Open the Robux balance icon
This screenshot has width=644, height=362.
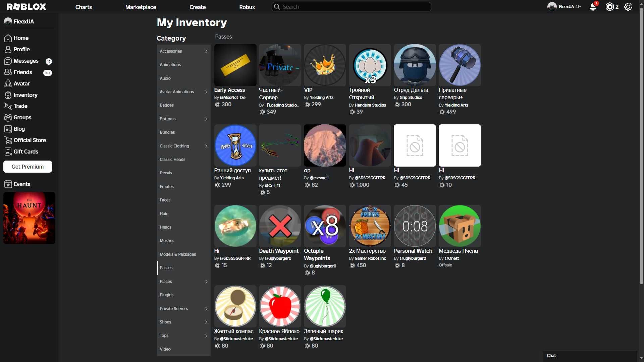pos(609,7)
